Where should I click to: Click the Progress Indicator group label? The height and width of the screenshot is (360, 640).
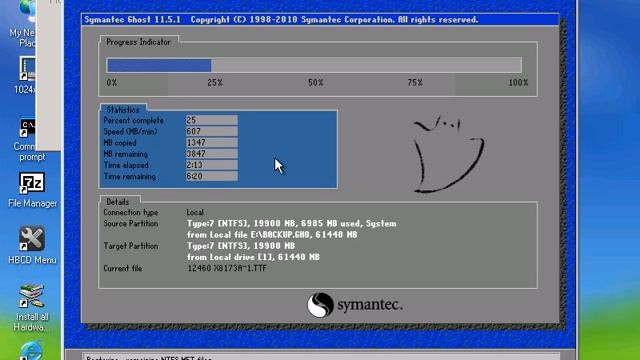coord(138,42)
